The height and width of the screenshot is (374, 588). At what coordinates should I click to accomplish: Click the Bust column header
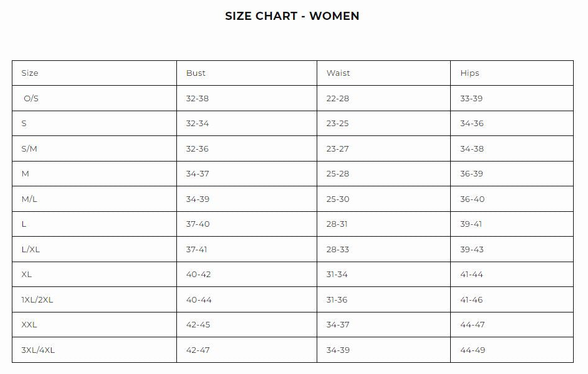point(196,73)
